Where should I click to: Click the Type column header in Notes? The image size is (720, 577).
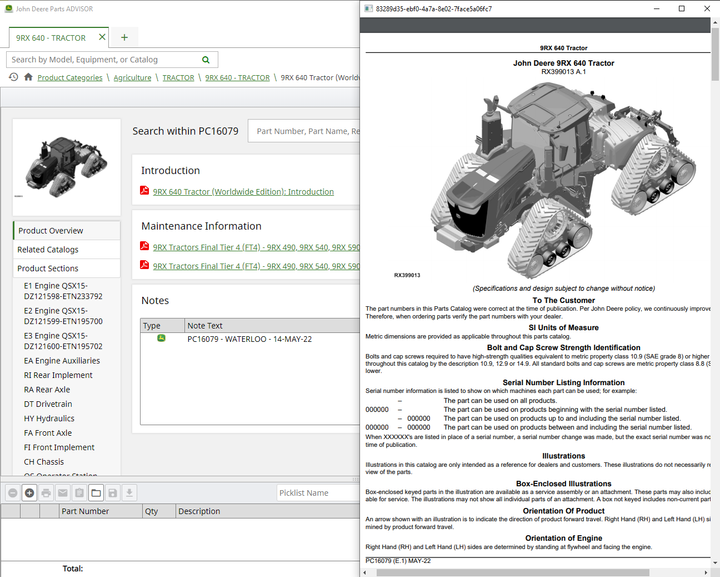pos(163,325)
